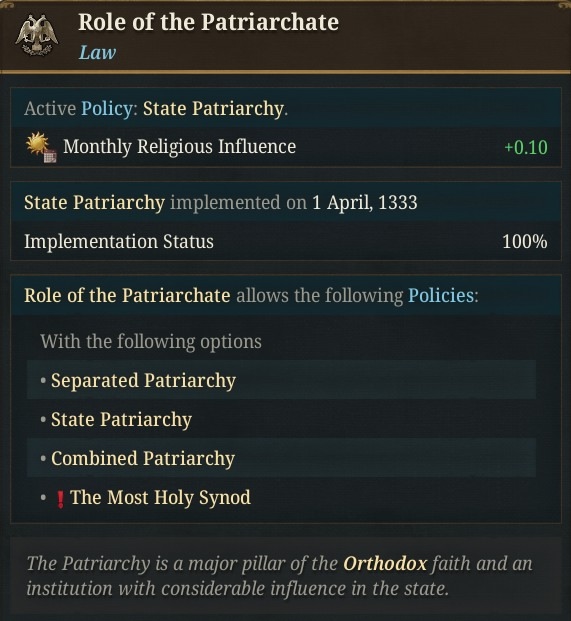Image resolution: width=571 pixels, height=621 pixels.
Task: Click the double-headed eagle law icon
Action: click(37, 36)
